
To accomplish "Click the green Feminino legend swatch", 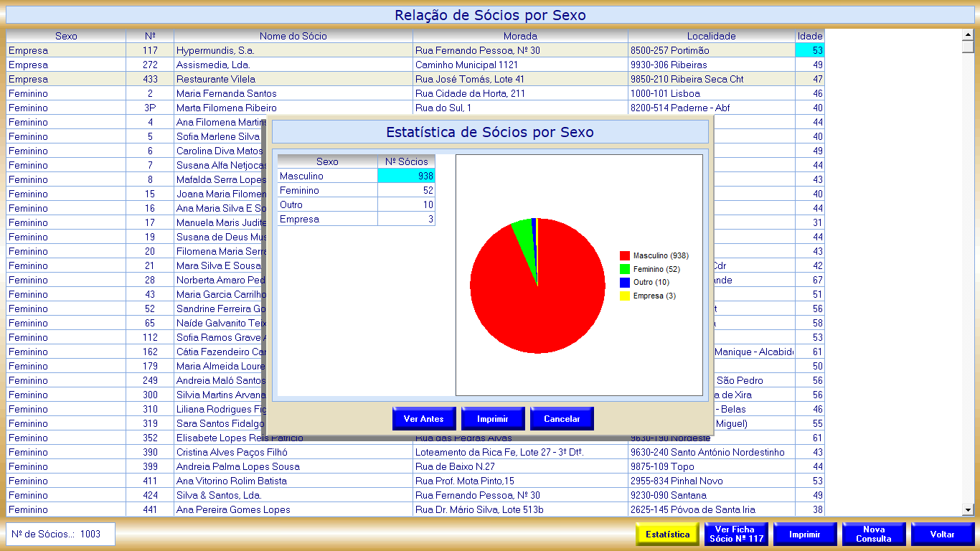I will pos(625,269).
